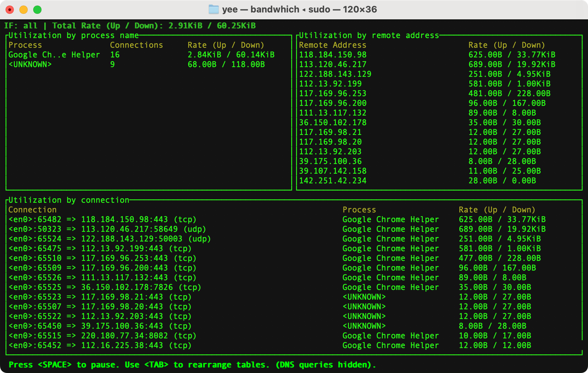Select remote address 112.13.92.203
The width and height of the screenshot is (588, 373).
coord(330,152)
